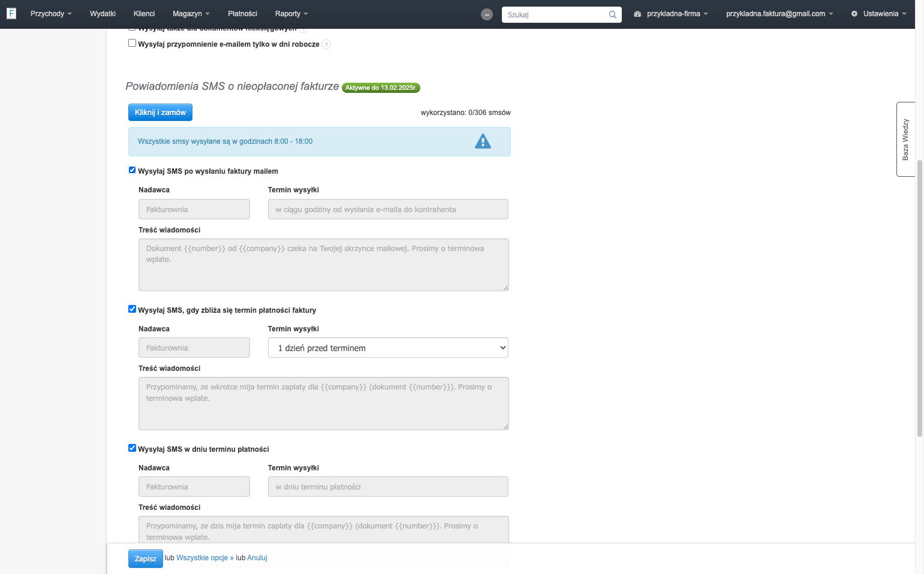Click the page vertical scrollbar
The height and width of the screenshot is (574, 924).
pyautogui.click(x=920, y=298)
